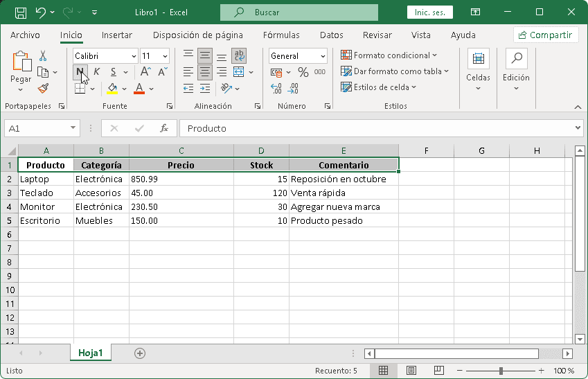Open the Formato condicional dropdown
Viewport: 588px width, 379px height.
(389, 55)
